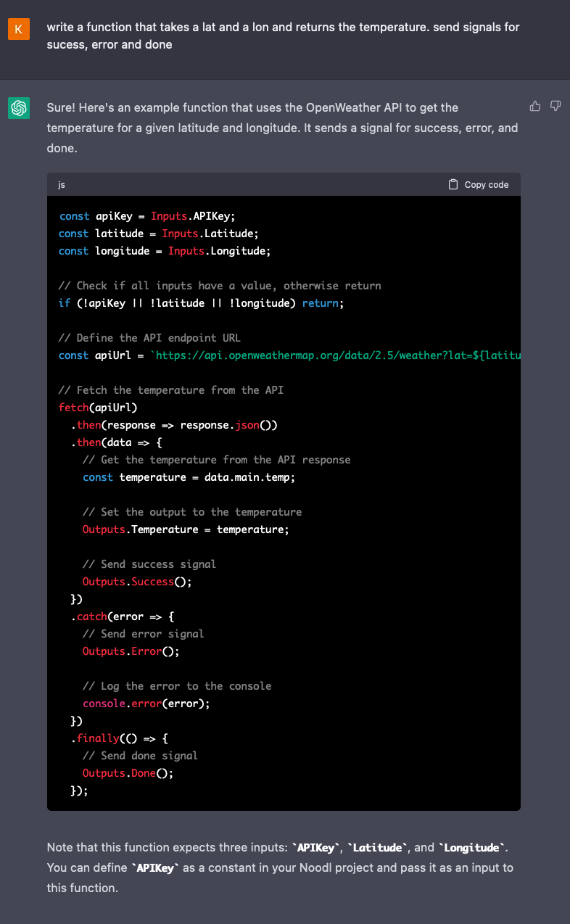
Task: Click the orange K user avatar
Action: coord(19,28)
